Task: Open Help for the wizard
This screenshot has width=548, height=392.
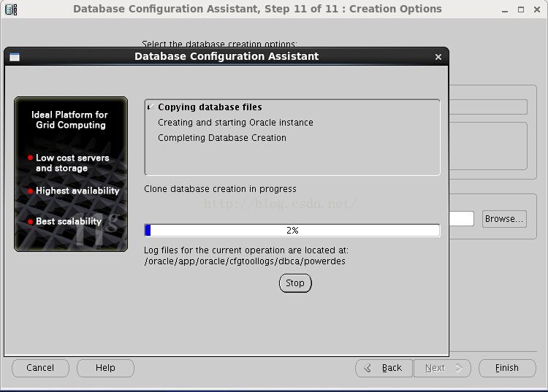Action: tap(105, 368)
